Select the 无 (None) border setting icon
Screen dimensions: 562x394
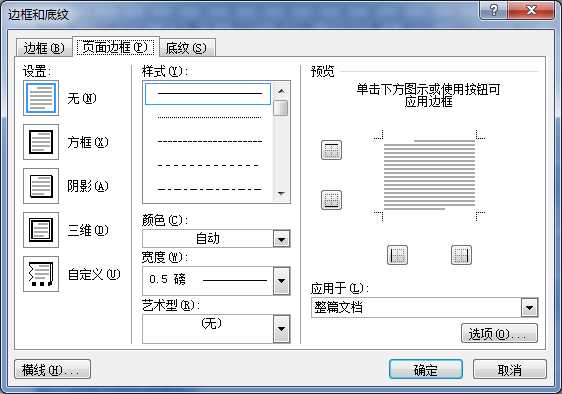(41, 98)
